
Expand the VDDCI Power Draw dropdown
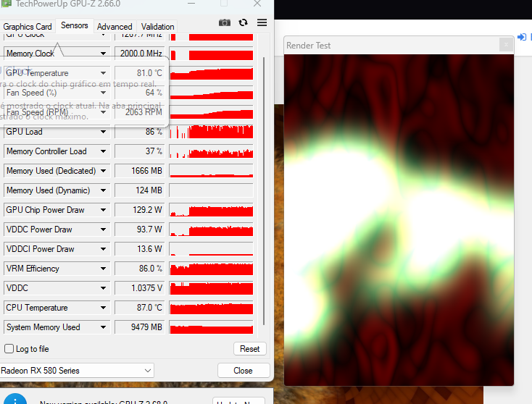pos(103,249)
